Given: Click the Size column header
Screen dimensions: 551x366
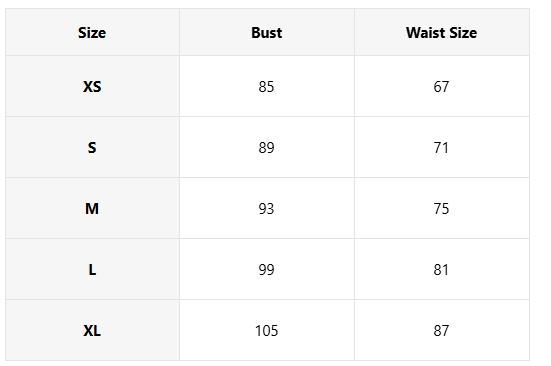Looking at the screenshot, I should 92,33.
